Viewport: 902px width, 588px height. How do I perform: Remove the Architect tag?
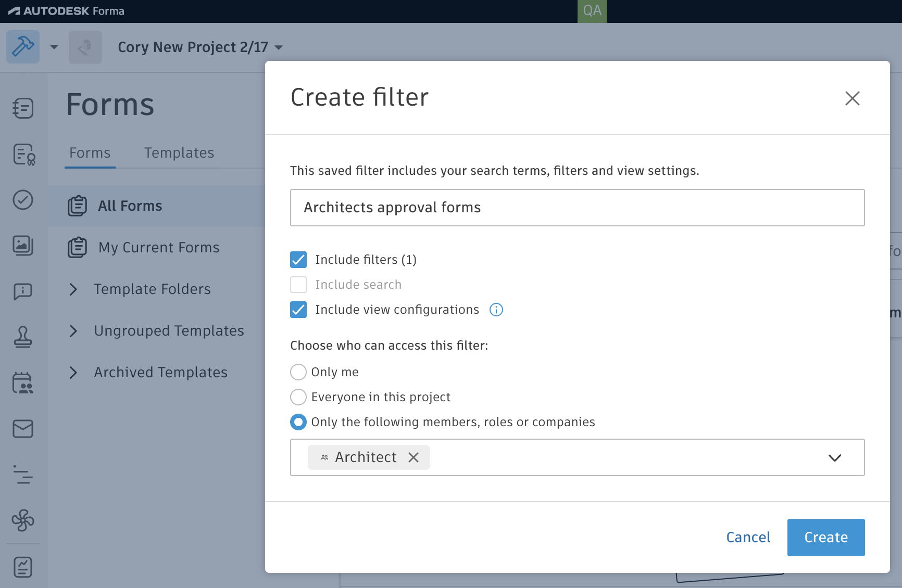click(x=414, y=457)
